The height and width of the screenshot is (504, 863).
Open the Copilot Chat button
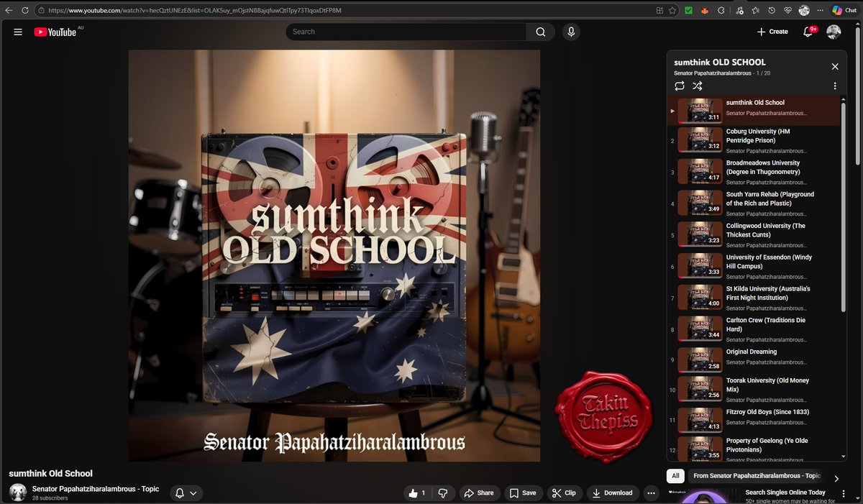click(844, 11)
